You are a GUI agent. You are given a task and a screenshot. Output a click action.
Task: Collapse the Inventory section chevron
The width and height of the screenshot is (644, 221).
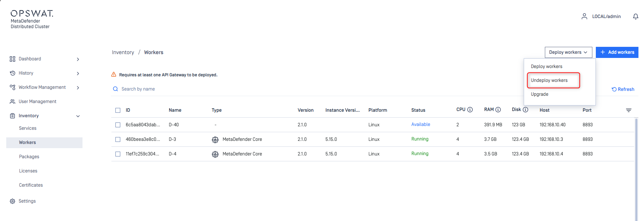78,116
